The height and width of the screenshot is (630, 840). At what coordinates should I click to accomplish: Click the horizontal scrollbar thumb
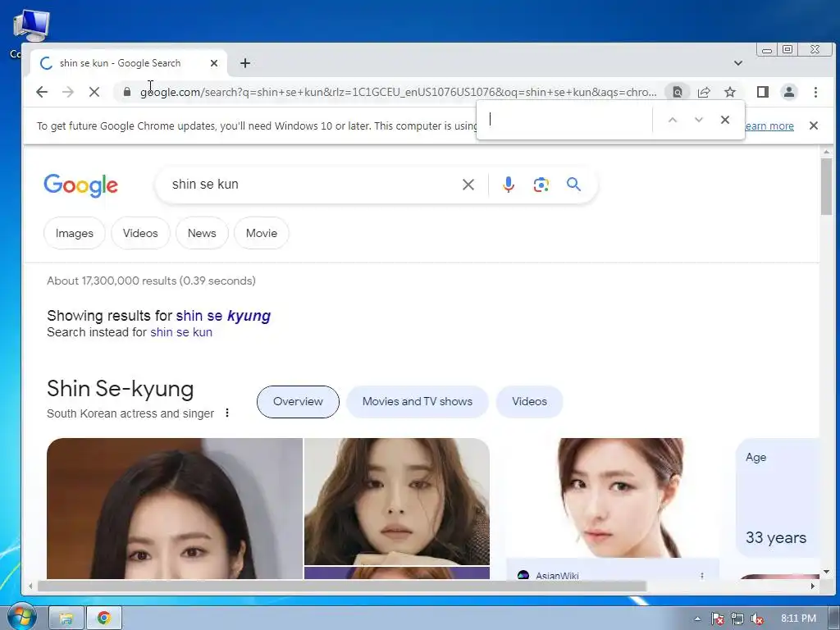coord(342,586)
